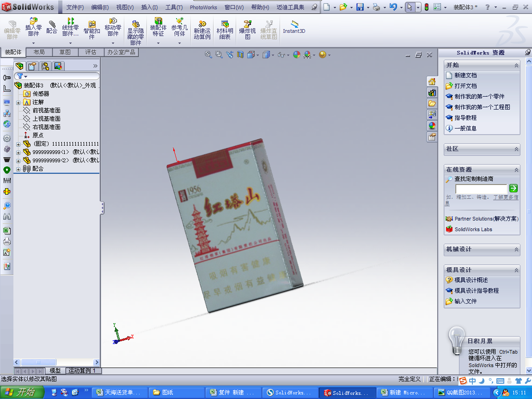Image resolution: width=532 pixels, height=399 pixels.
Task: Open the 材料明细表 (Bill of Materials) tool
Action: pyautogui.click(x=225, y=30)
